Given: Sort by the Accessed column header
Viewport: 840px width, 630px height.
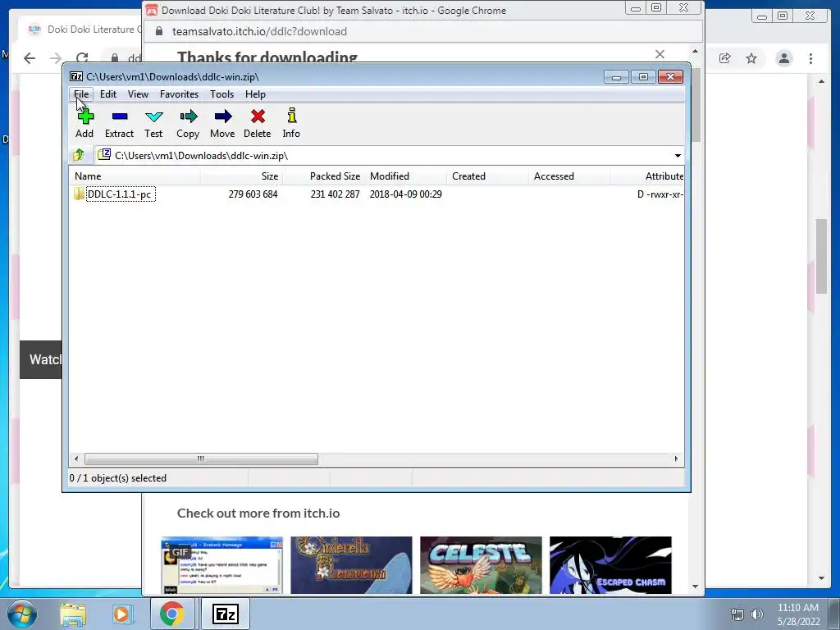Looking at the screenshot, I should [569, 176].
